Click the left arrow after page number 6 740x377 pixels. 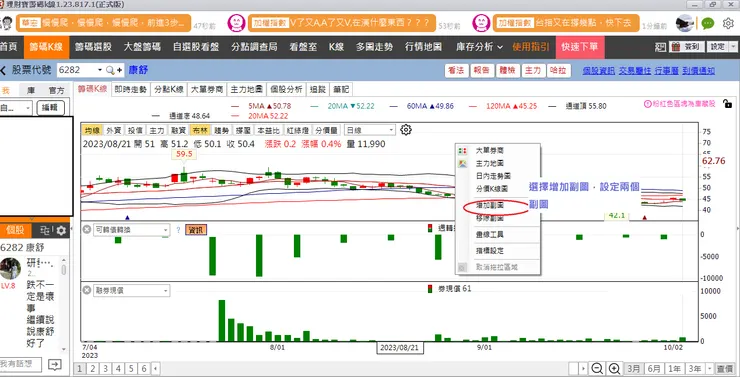point(155,369)
